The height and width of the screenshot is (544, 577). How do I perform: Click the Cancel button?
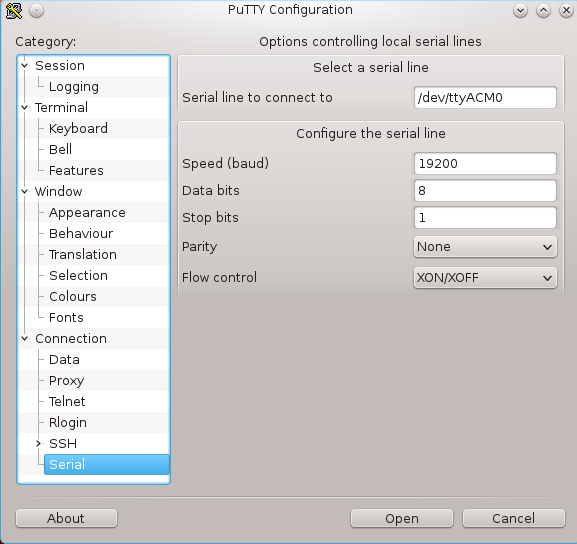point(514,518)
